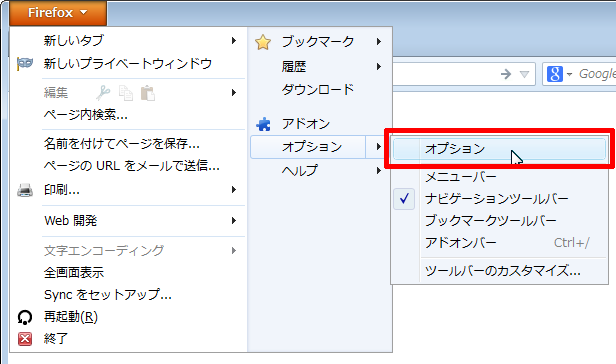Image resolution: width=616 pixels, height=364 pixels.
Task: Expand the 新しいタブ submenu arrow
Action: pos(234,40)
